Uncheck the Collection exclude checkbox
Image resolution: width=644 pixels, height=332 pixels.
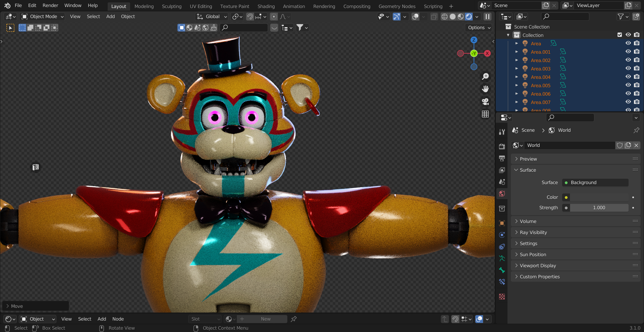coord(620,35)
